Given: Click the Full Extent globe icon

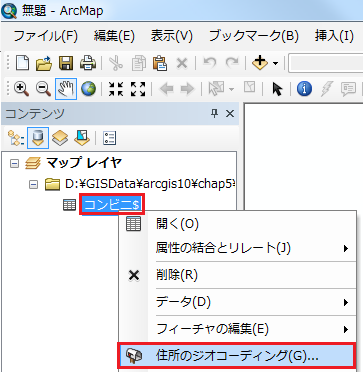Looking at the screenshot, I should tap(88, 89).
